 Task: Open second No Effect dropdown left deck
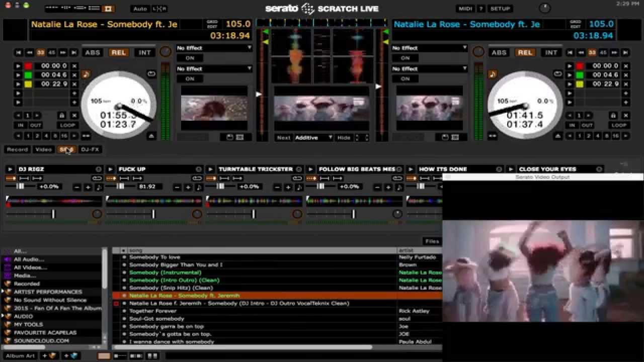[x=214, y=68]
